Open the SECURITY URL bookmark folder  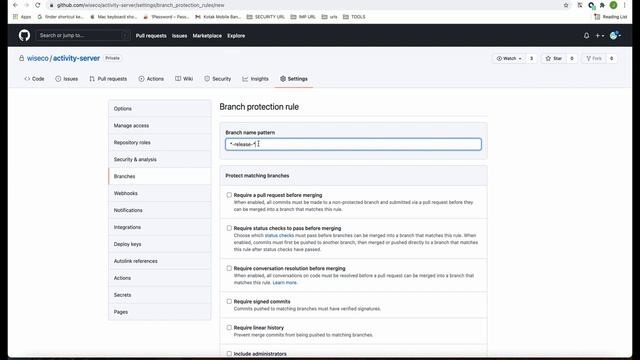(x=266, y=17)
